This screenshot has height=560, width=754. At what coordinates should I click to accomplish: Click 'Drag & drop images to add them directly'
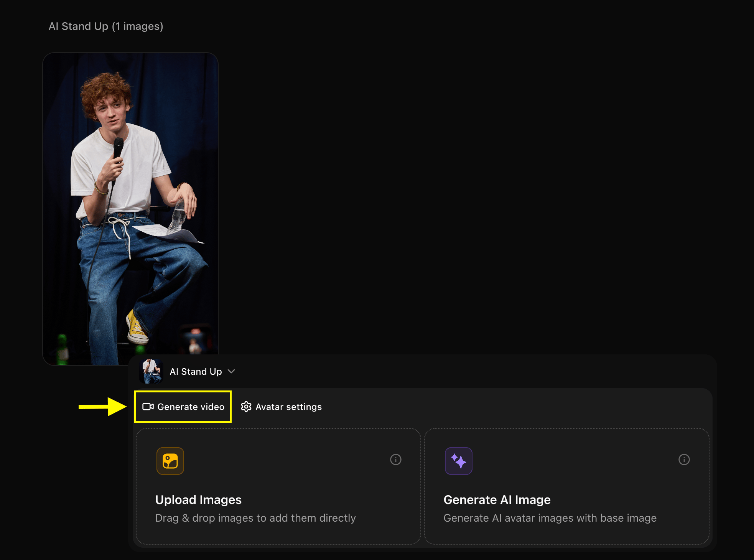point(255,518)
